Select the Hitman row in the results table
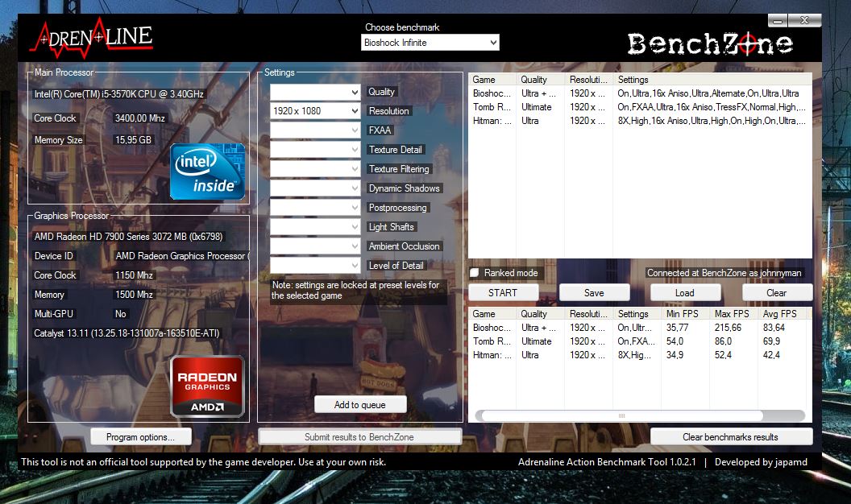The image size is (851, 504). pyautogui.click(x=639, y=355)
